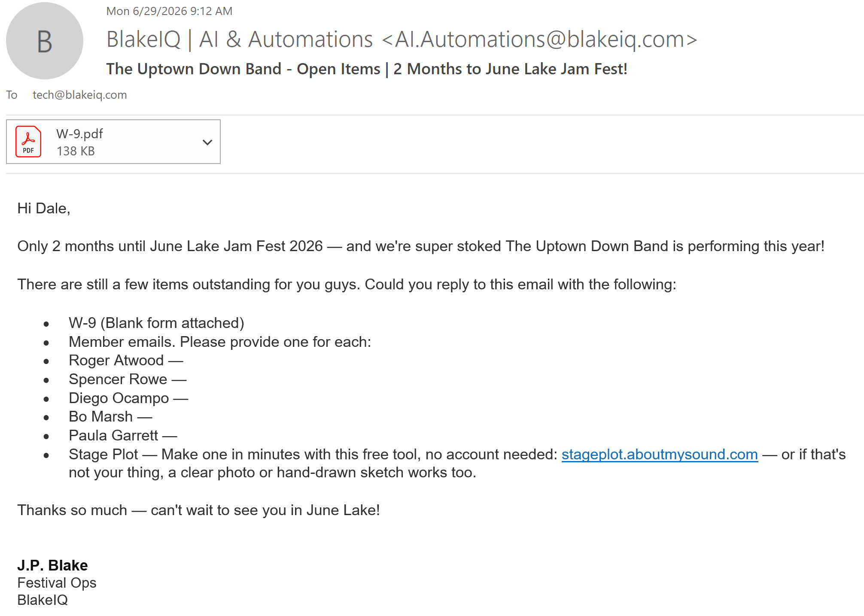Click the W-9.pdf file name

point(79,134)
